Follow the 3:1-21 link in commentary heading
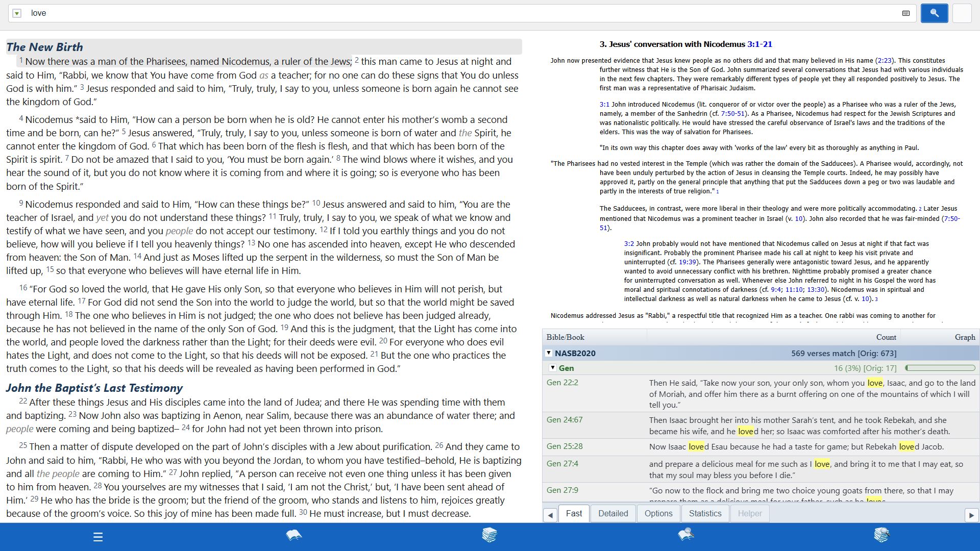980x551 pixels. [x=759, y=44]
